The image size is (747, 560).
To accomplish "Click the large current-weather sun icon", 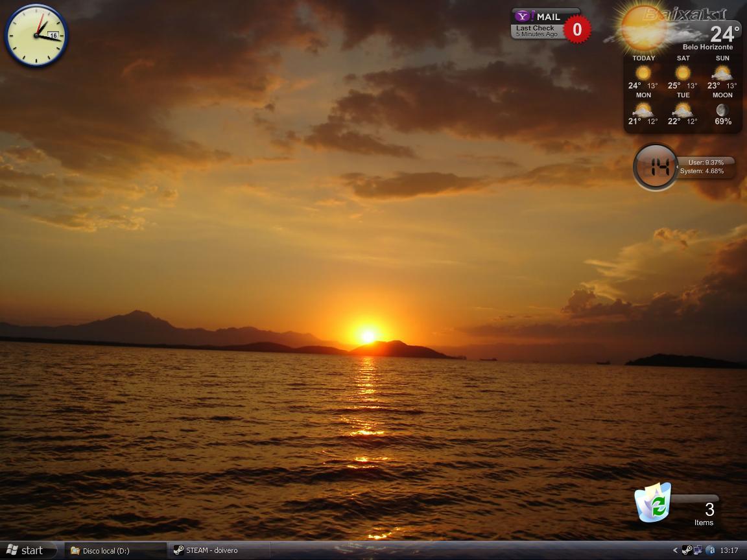I will [x=644, y=28].
